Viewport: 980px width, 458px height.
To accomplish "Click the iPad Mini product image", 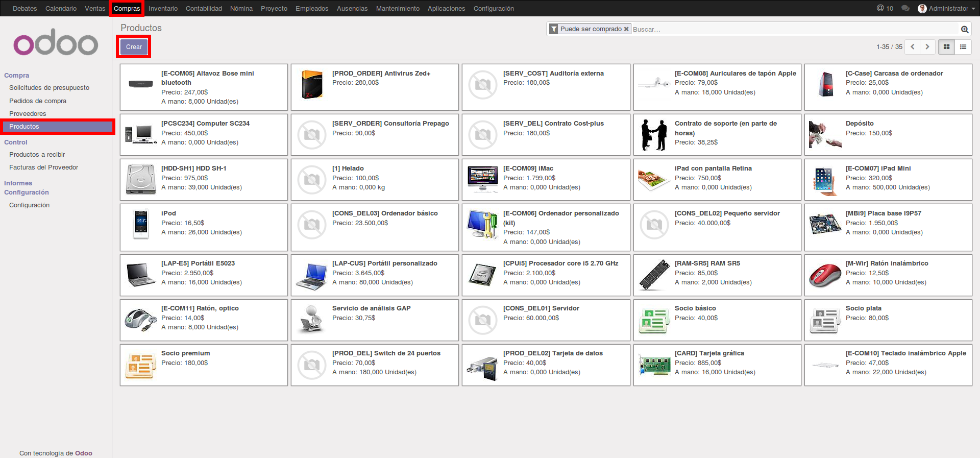I will point(825,181).
